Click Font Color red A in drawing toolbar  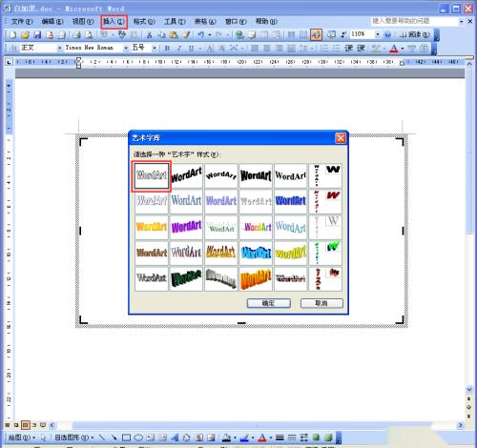(262, 438)
